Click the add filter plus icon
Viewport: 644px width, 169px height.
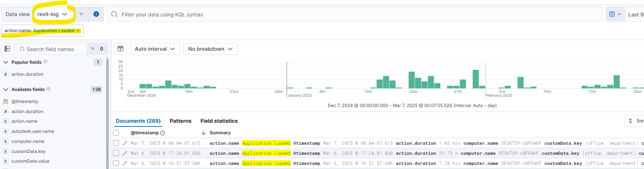pos(96,14)
